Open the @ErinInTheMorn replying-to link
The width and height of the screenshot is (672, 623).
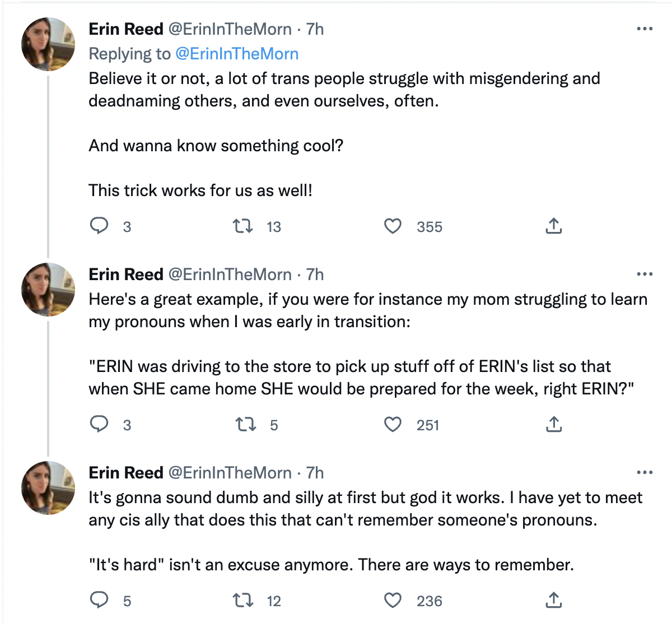237,54
